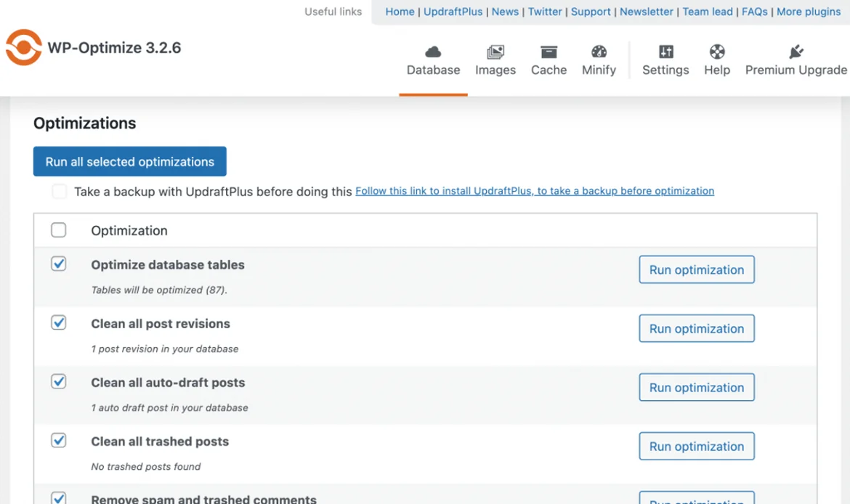Click '1 auto draft post in your database' text
The image size is (850, 504).
tap(170, 407)
